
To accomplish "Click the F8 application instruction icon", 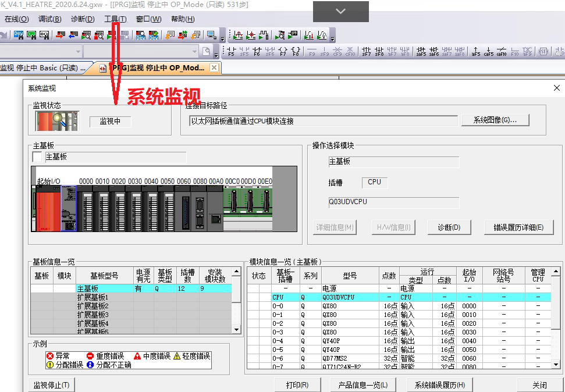I will (x=296, y=51).
